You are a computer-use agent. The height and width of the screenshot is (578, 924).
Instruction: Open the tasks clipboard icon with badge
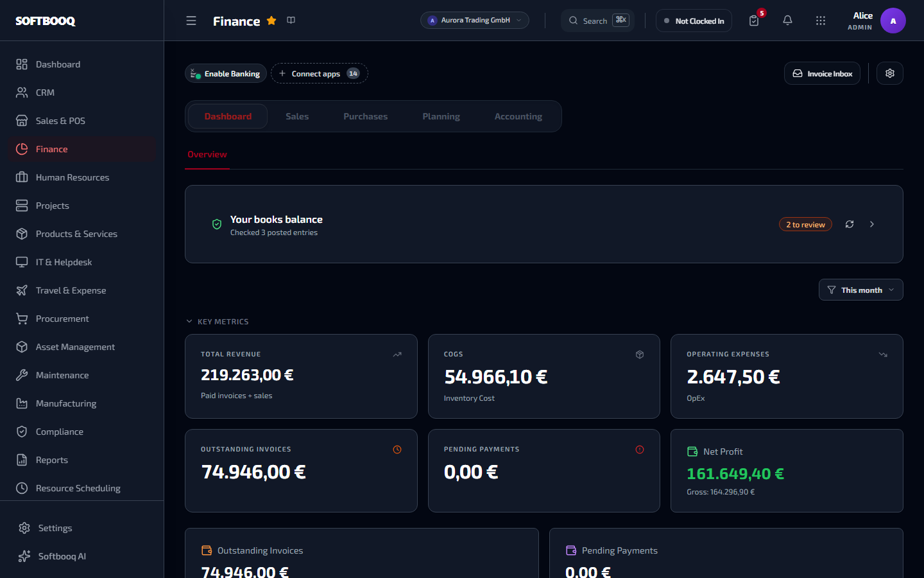click(754, 21)
